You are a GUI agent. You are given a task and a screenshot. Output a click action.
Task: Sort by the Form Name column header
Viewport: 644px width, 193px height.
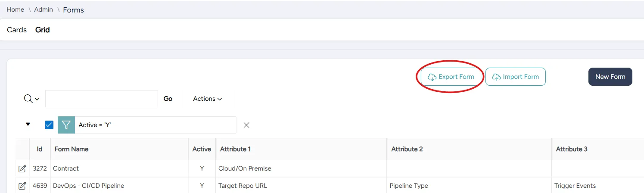pos(72,149)
